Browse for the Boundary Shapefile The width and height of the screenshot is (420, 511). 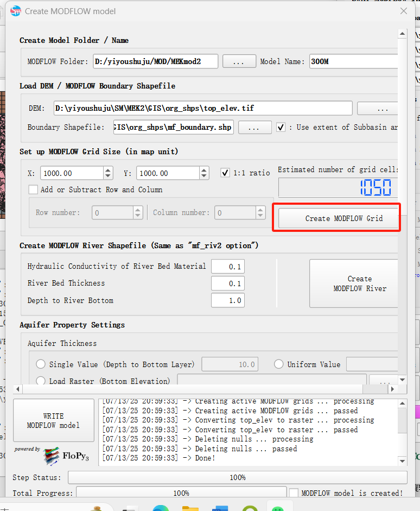tap(254, 128)
